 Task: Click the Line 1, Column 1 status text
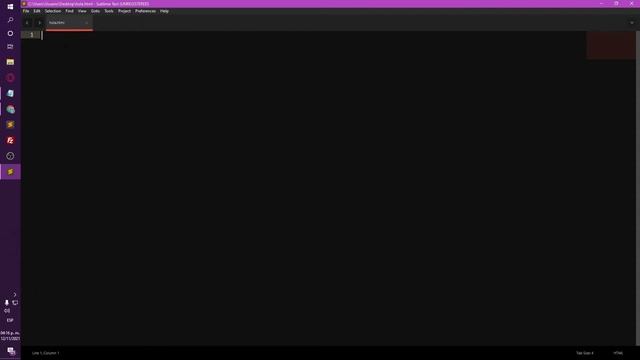pos(46,353)
